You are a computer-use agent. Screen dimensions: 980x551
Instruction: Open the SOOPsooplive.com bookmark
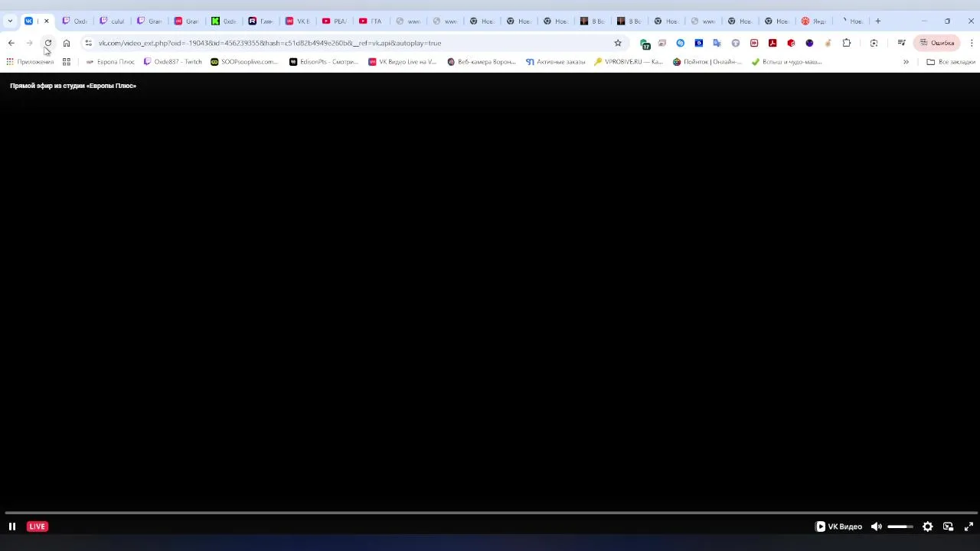pyautogui.click(x=244, y=62)
